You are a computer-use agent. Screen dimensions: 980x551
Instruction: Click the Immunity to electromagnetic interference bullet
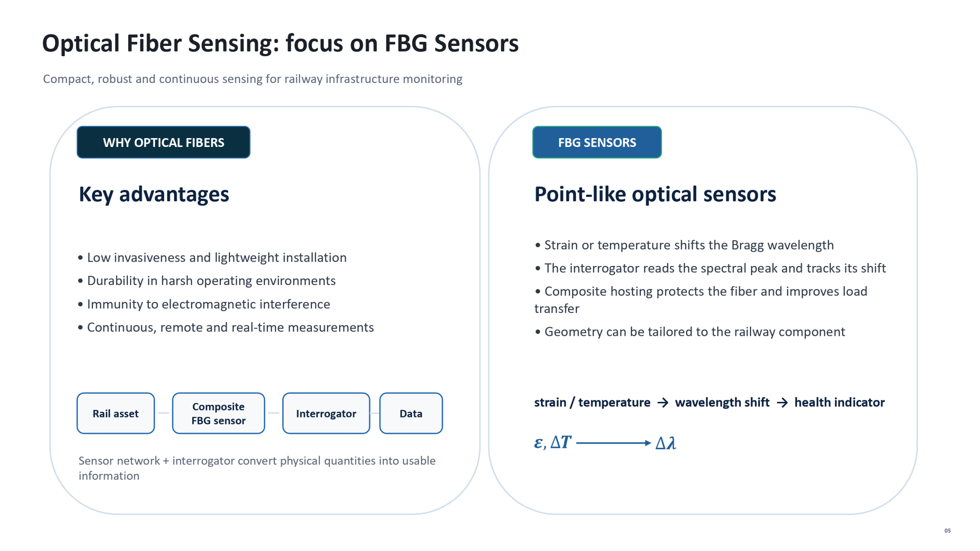pyautogui.click(x=204, y=304)
